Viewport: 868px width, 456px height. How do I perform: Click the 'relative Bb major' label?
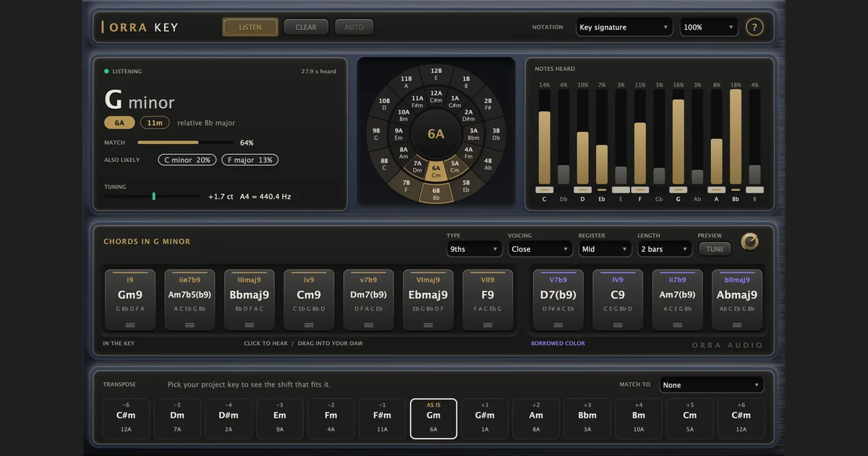206,123
